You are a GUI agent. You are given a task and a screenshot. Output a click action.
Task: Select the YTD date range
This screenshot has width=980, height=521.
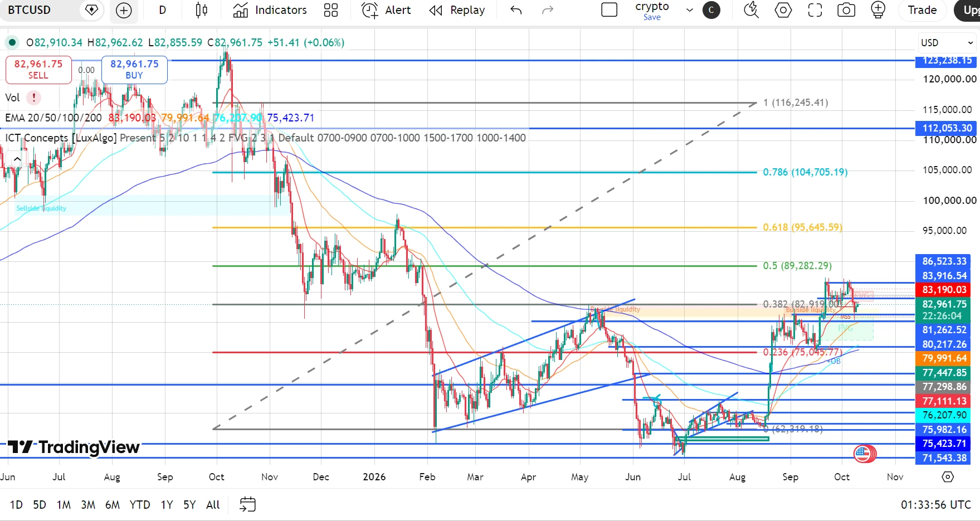pyautogui.click(x=140, y=505)
